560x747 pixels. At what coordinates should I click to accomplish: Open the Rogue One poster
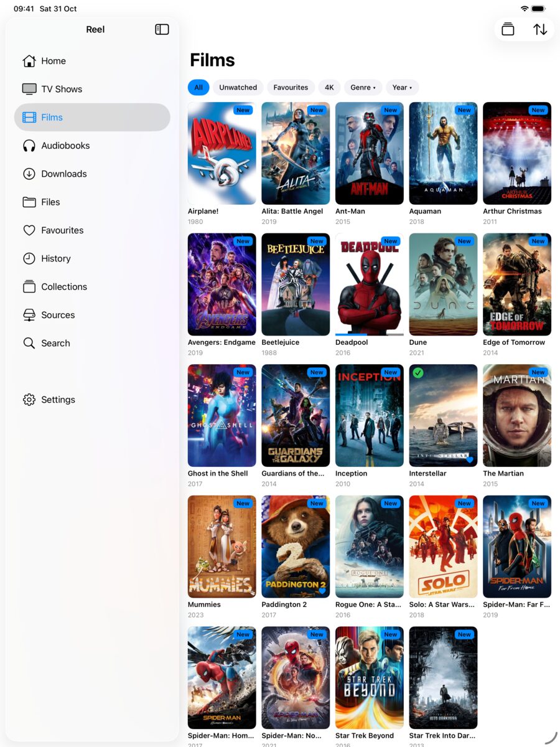(370, 547)
